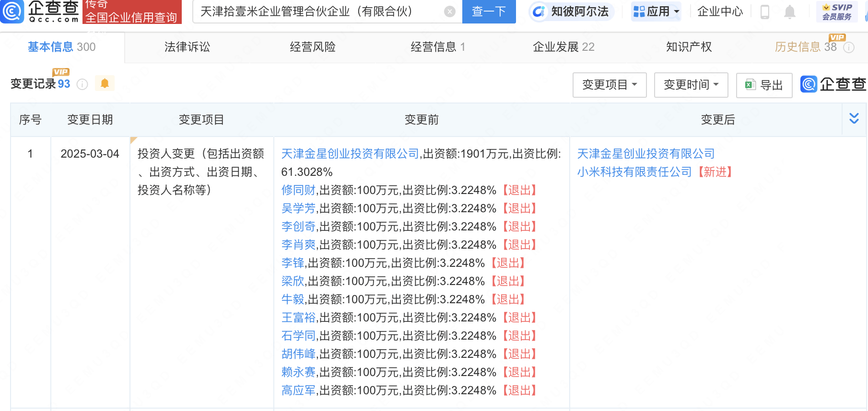Switch to the 基本信息 tab
This screenshot has height=411, width=868.
(x=62, y=47)
